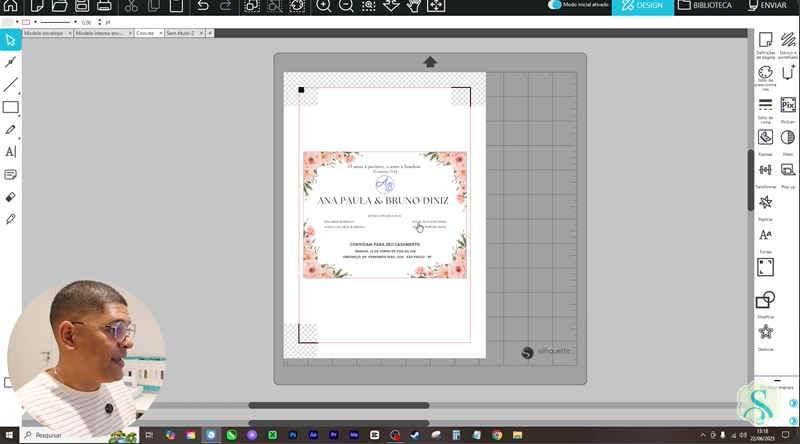
Task: Open the Pop up panel
Action: coord(788,175)
